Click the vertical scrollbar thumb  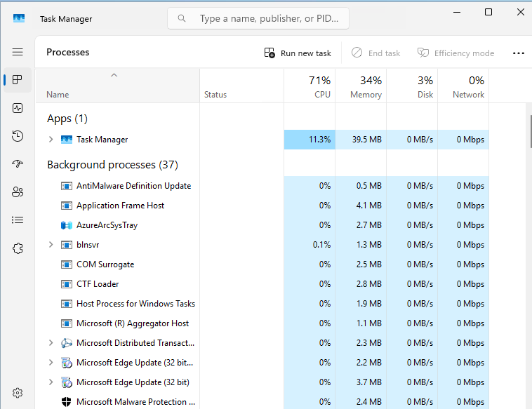click(x=531, y=132)
